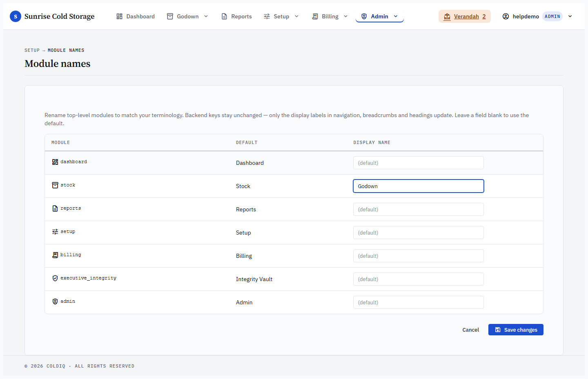Expand the Billing menu chevron
This screenshot has height=379, width=588.
[x=345, y=16]
